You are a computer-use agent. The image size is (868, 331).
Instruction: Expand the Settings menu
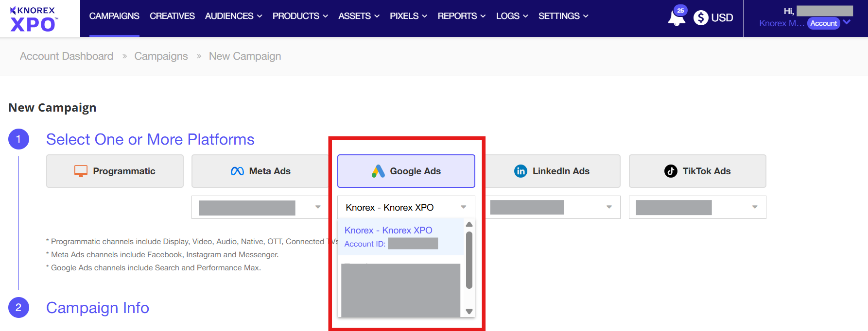[564, 16]
